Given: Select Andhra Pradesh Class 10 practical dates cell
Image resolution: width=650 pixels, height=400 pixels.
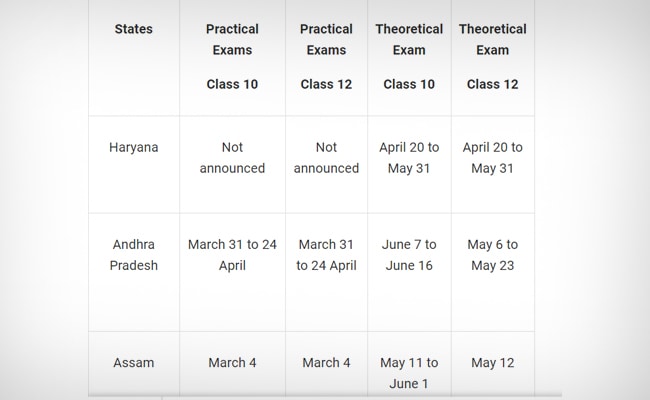Looking at the screenshot, I should [232, 255].
